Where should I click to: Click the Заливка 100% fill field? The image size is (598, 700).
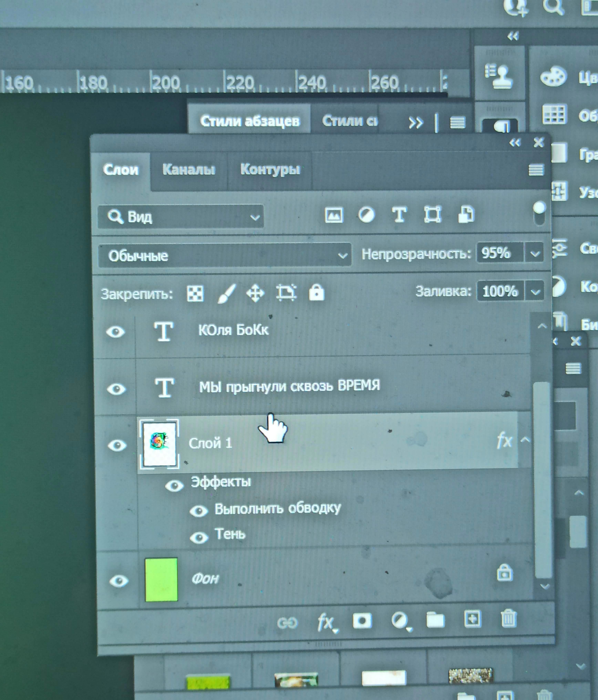click(x=500, y=291)
